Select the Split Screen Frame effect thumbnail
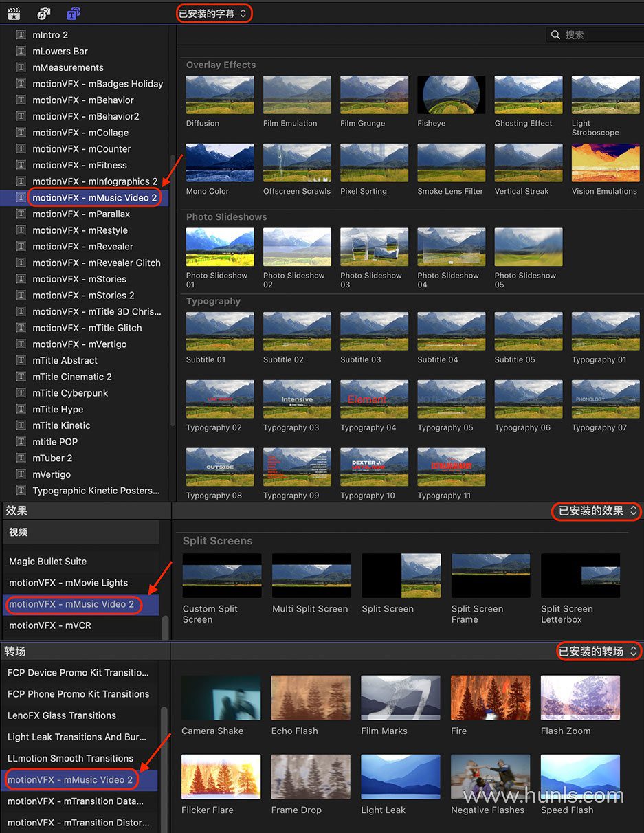Image resolution: width=644 pixels, height=833 pixels. [x=491, y=575]
